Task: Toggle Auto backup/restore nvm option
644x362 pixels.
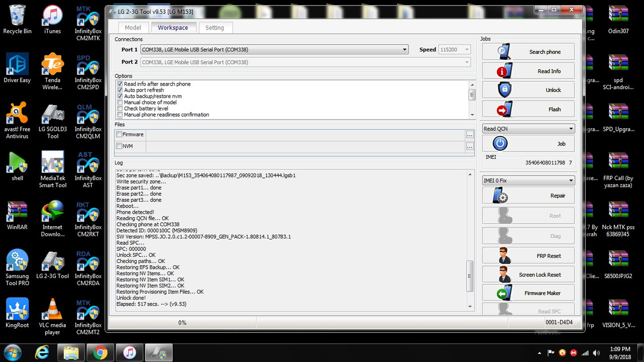Action: pos(120,96)
